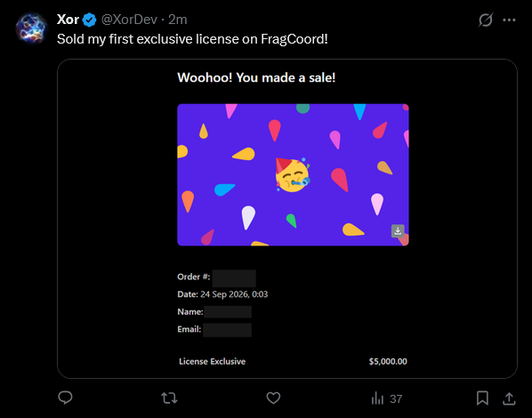Like the tweet with heart icon
532x418 pixels.
coord(273,398)
